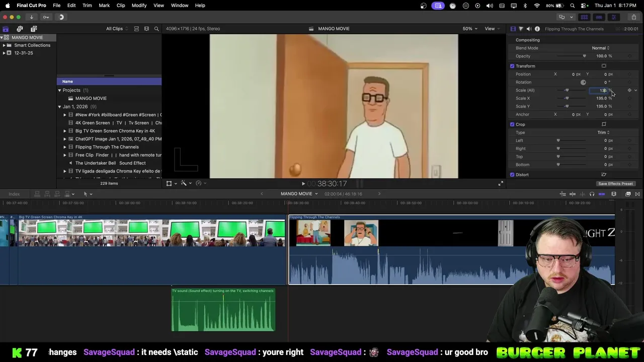
Task: Click the Import Media arrow button
Action: (x=31, y=17)
